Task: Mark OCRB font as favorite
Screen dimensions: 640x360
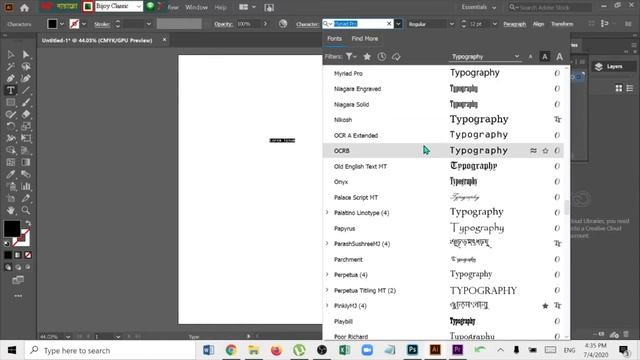Action: pyautogui.click(x=545, y=151)
